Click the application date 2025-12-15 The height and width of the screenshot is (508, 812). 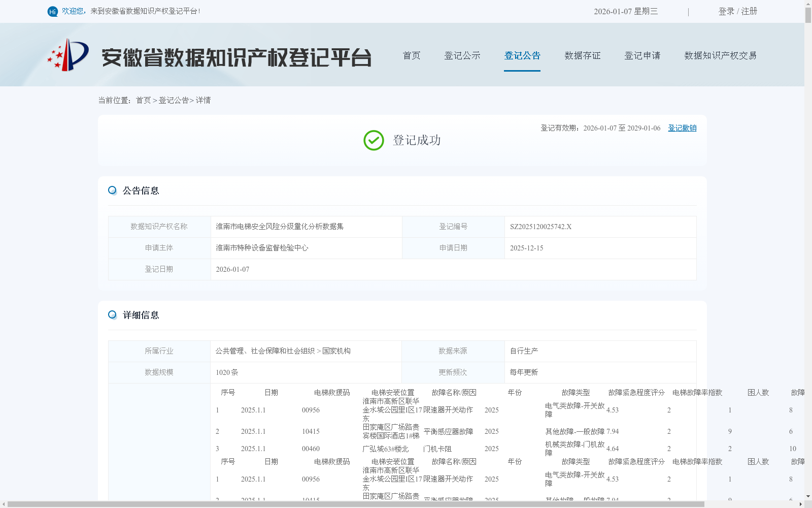[526, 248]
